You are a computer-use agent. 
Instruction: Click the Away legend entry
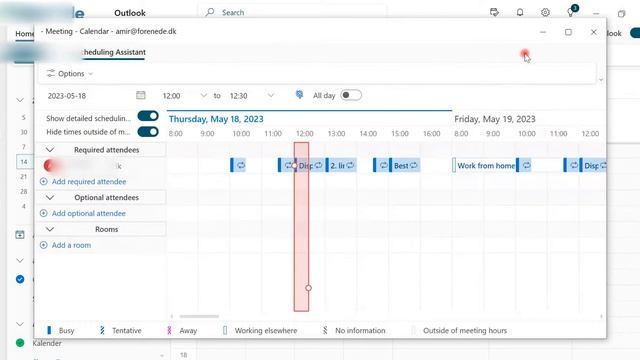182,331
